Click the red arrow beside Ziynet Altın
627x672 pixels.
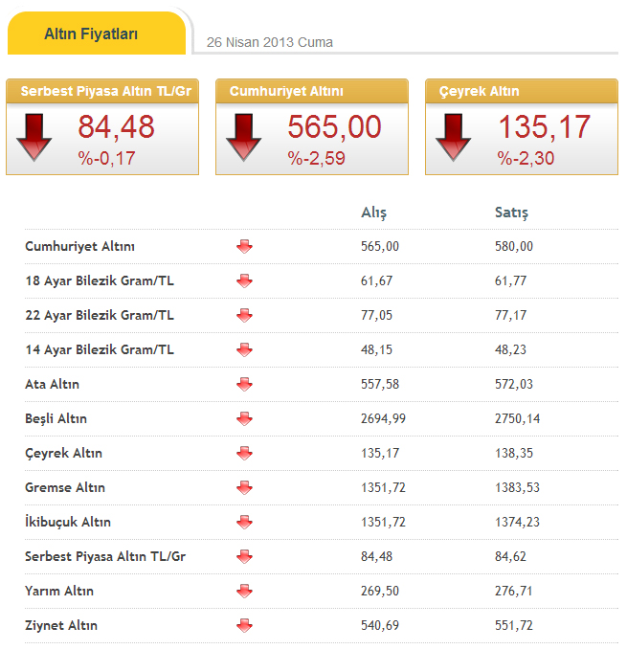[x=244, y=626]
